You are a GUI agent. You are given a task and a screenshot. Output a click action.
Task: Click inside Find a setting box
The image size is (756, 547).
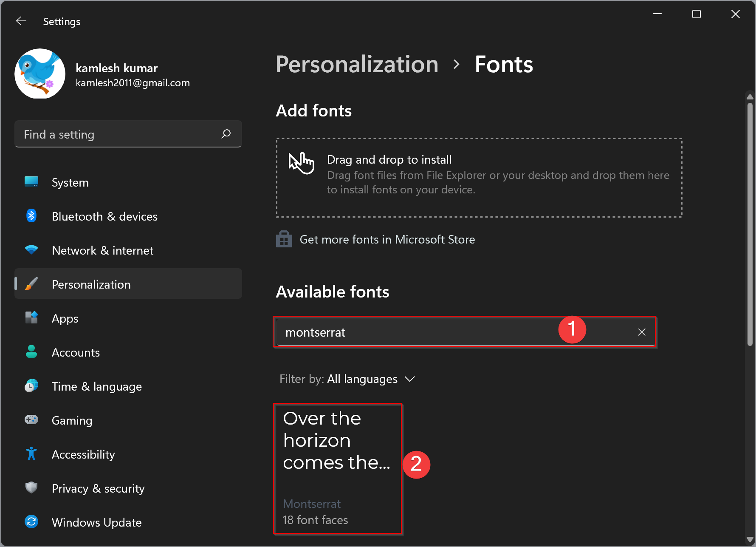click(128, 134)
